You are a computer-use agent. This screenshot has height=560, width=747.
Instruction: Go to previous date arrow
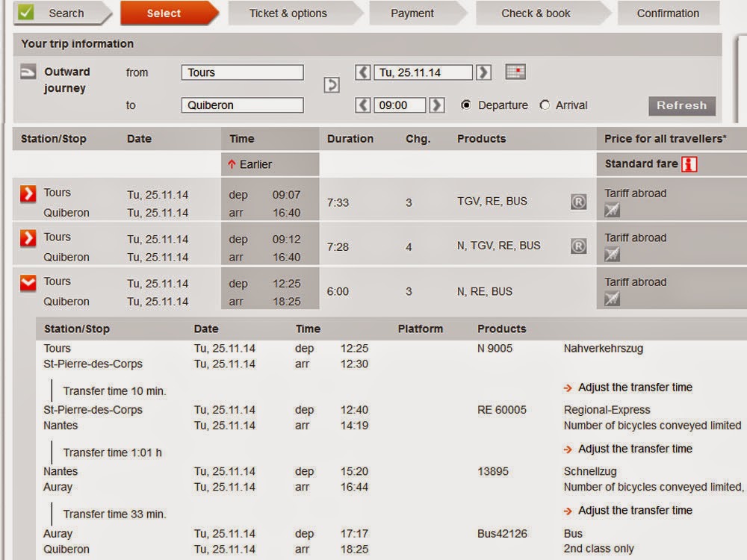pos(362,72)
